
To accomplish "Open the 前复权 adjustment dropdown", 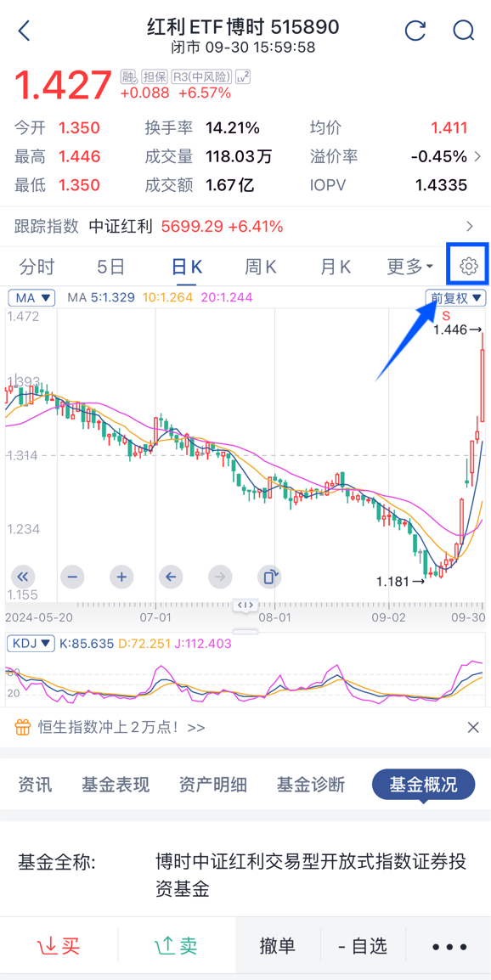I will (x=455, y=297).
